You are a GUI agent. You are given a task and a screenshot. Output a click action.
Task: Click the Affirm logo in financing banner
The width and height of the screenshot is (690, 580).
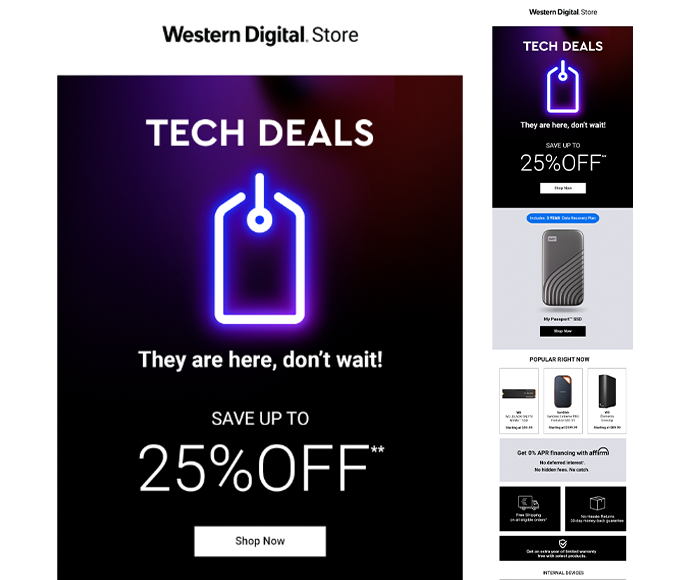(599, 452)
